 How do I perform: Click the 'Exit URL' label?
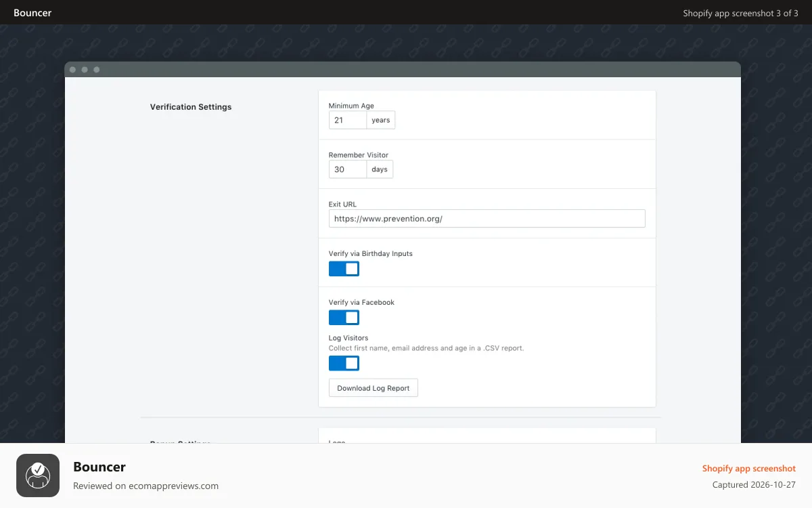click(x=342, y=204)
